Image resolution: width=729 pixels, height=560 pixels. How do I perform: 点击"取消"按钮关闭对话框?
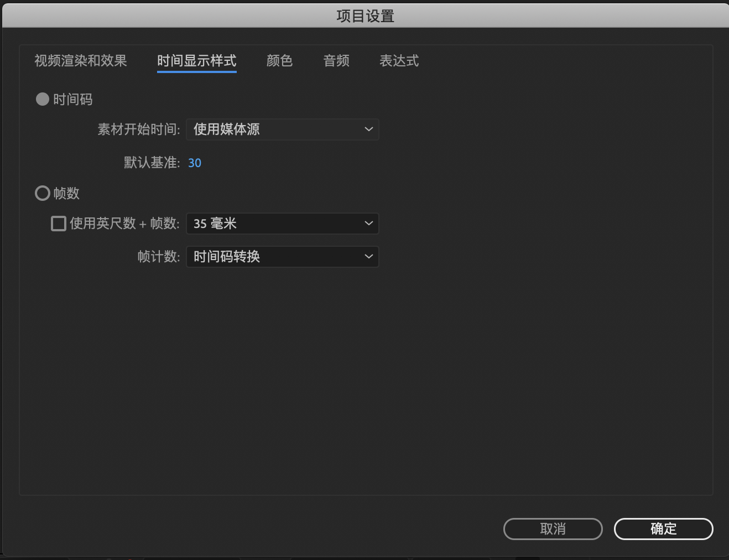553,529
